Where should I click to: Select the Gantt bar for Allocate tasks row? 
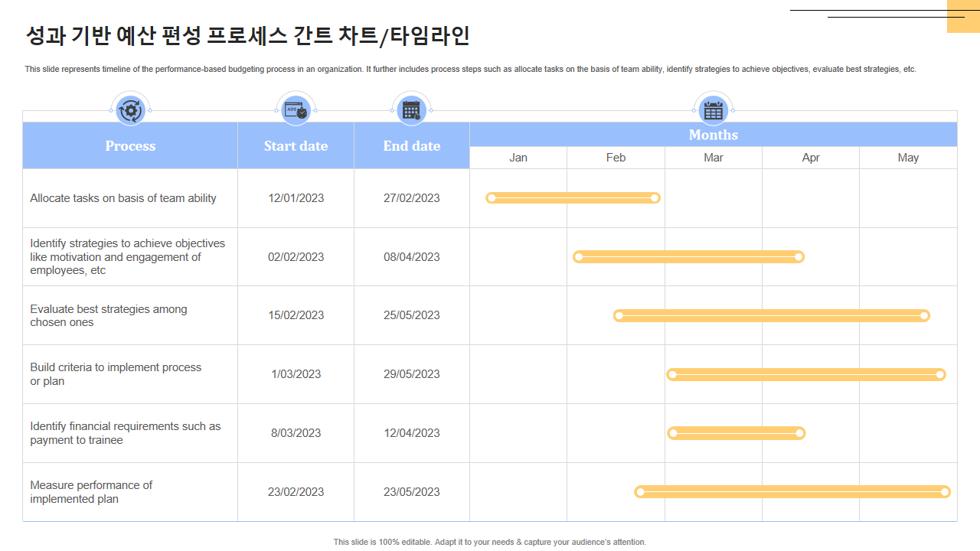coord(573,198)
